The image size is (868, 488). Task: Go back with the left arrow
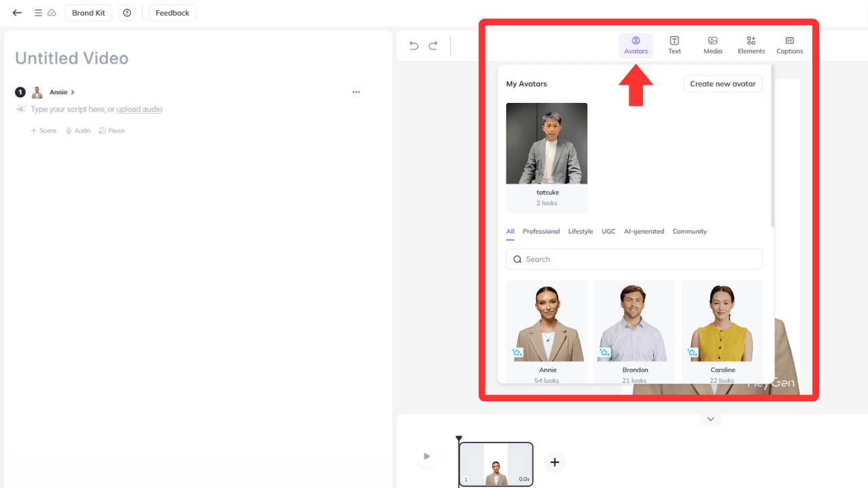pyautogui.click(x=17, y=13)
